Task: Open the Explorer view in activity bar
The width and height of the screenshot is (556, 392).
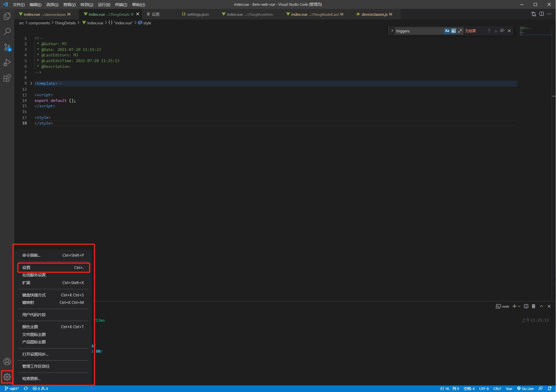Action: pyautogui.click(x=7, y=16)
